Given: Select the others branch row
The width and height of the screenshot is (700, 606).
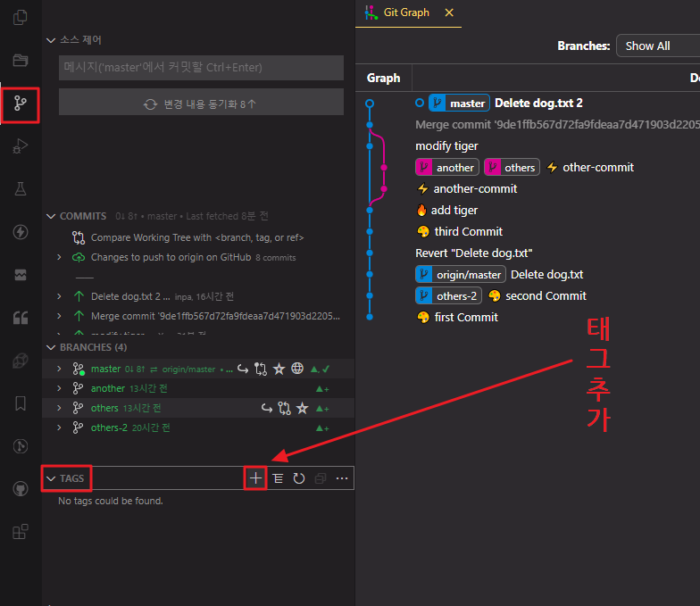Looking at the screenshot, I should point(198,408).
